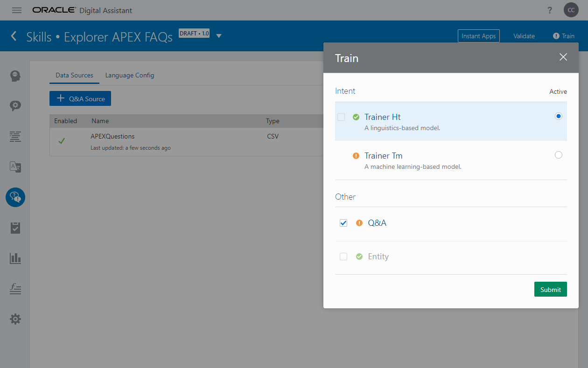Open the Entities sidebar icon
Screen dimensions: 588x368
15,106
